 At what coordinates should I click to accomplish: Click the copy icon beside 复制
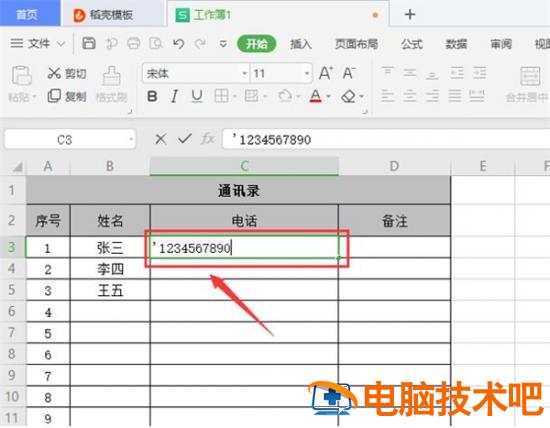[x=54, y=96]
